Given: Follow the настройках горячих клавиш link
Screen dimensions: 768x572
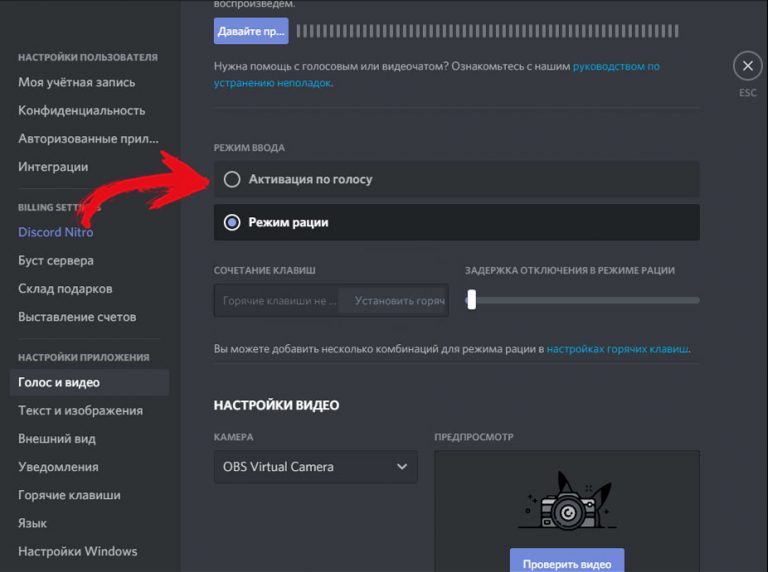Looking at the screenshot, I should (x=617, y=349).
